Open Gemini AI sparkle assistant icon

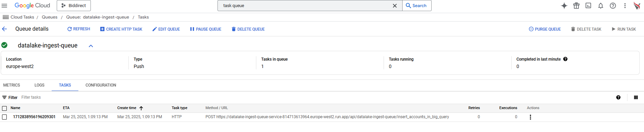coord(564,6)
